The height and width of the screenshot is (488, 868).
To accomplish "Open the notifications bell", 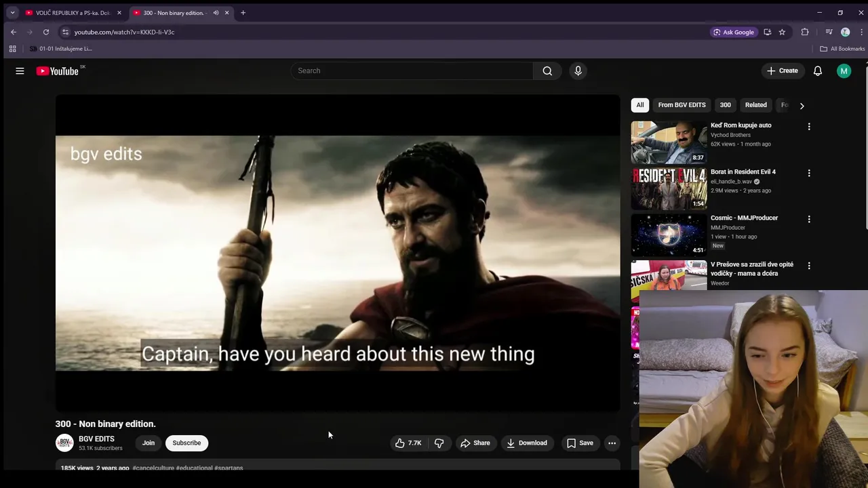I will coord(818,70).
